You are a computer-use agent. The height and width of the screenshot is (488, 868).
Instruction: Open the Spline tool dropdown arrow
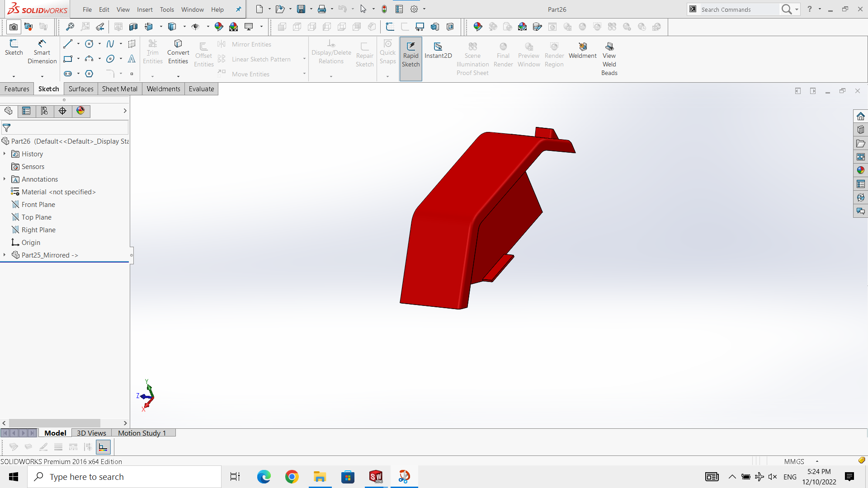pos(121,44)
